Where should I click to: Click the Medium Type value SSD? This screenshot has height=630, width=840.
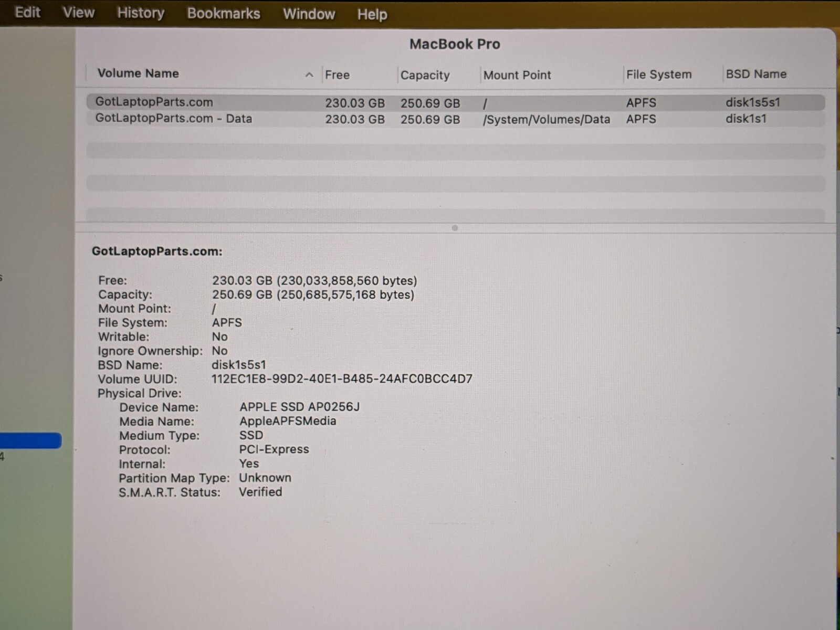click(251, 435)
